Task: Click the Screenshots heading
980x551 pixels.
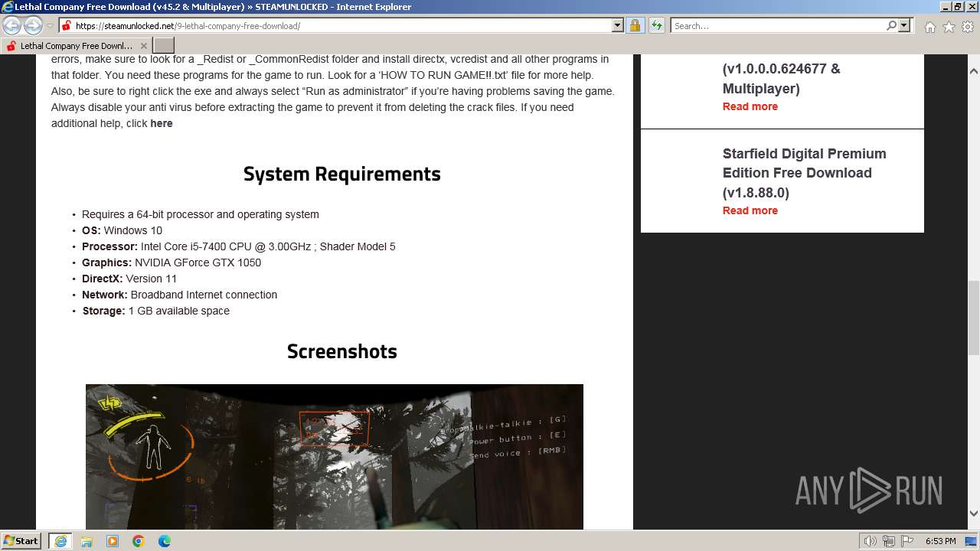Action: 342,351
